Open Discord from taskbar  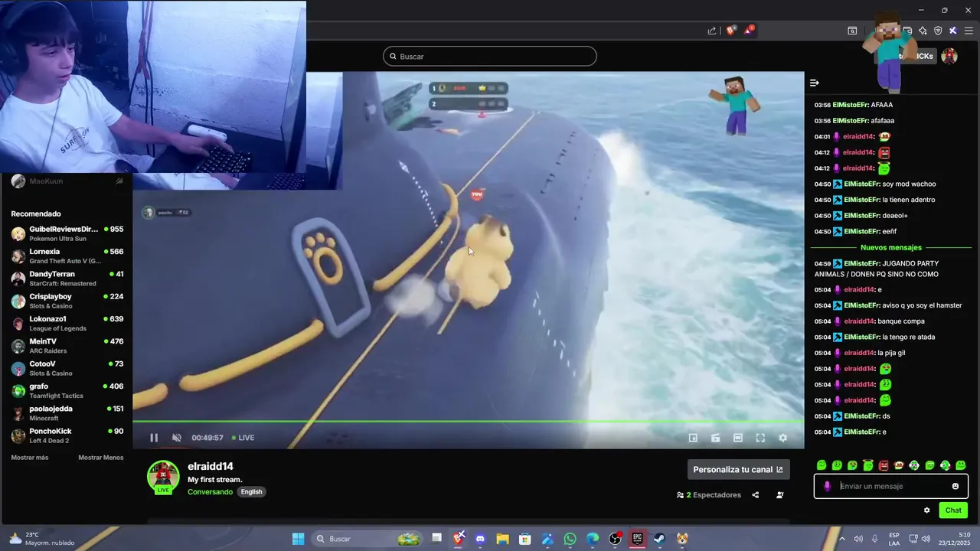(480, 539)
